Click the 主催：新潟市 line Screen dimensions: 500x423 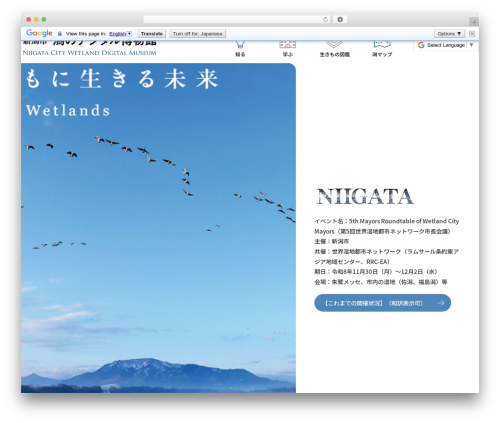click(332, 241)
